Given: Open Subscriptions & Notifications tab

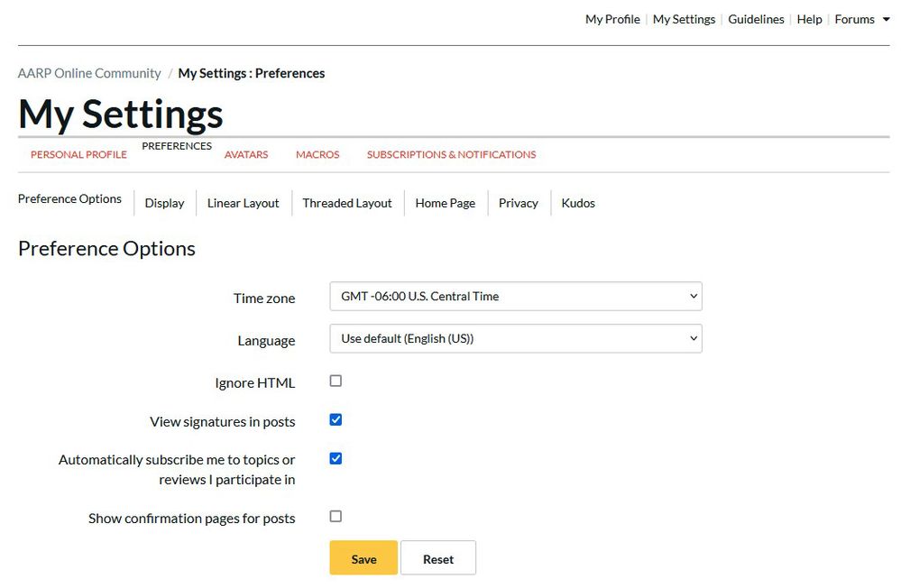Looking at the screenshot, I should click(451, 154).
